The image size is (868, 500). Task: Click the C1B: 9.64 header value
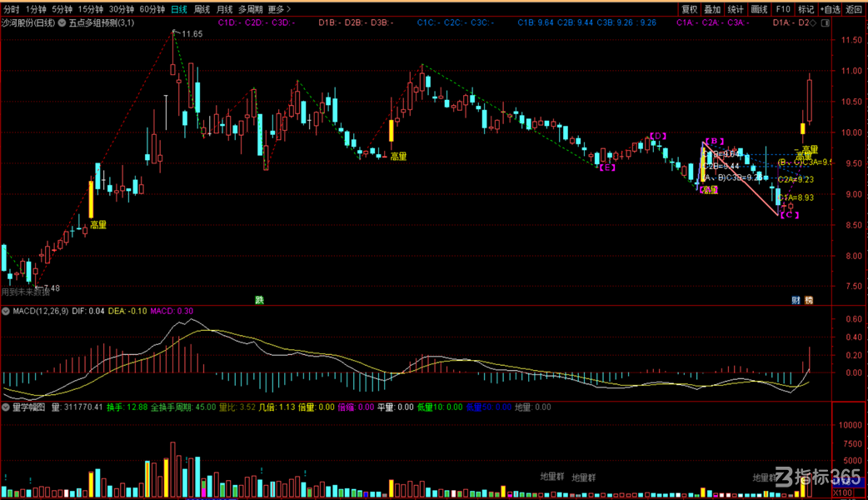coord(536,22)
